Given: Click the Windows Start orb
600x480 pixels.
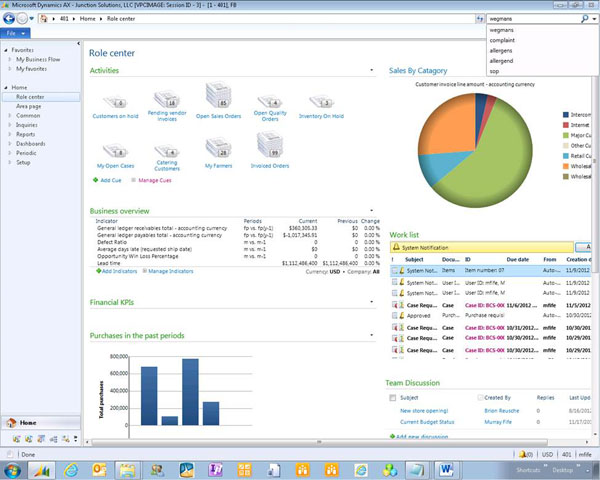Looking at the screenshot, I should (x=12, y=470).
